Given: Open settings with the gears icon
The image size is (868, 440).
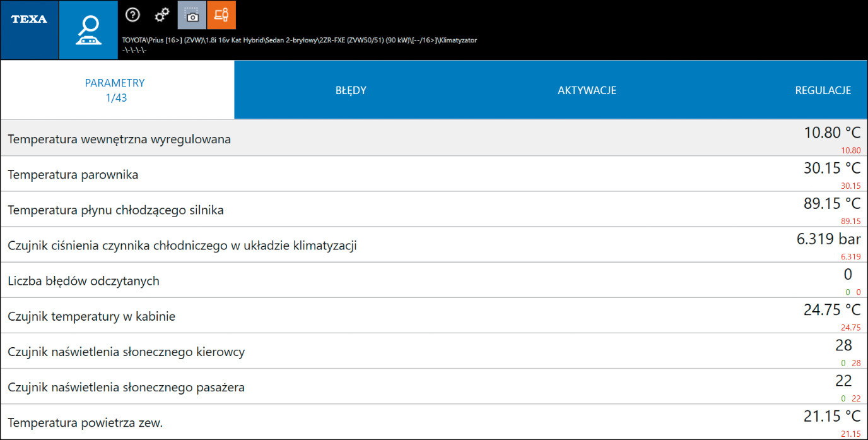Looking at the screenshot, I should click(x=162, y=15).
